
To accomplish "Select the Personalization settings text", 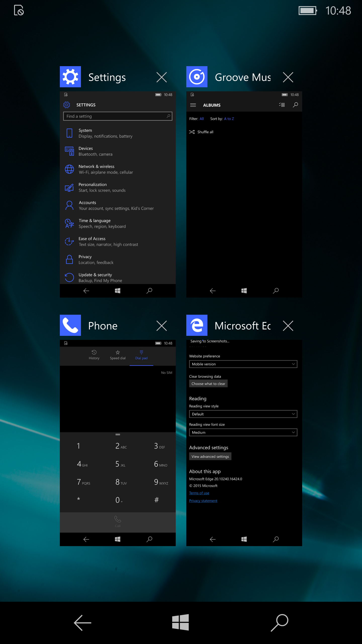I will pyautogui.click(x=93, y=185).
